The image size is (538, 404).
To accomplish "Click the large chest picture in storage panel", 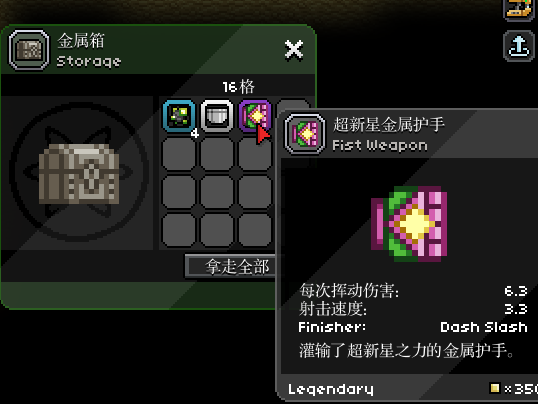I will 79,174.
